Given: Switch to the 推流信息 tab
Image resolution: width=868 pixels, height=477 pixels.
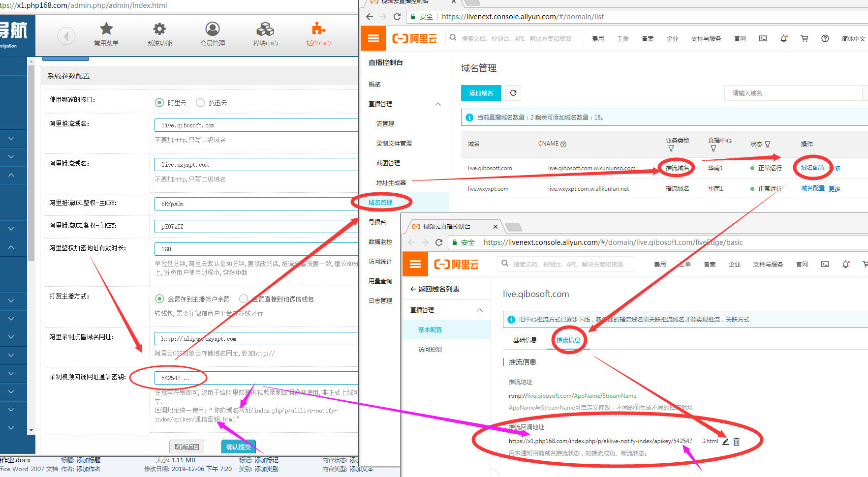Looking at the screenshot, I should point(568,340).
